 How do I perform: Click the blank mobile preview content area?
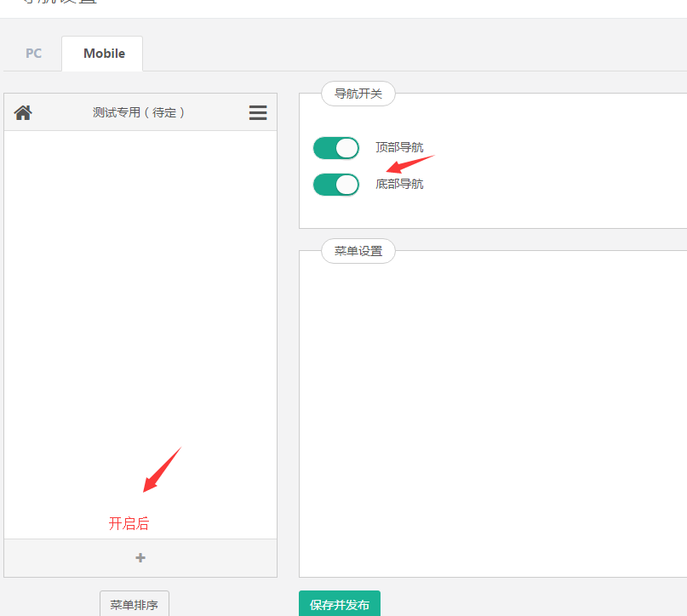[x=140, y=298]
